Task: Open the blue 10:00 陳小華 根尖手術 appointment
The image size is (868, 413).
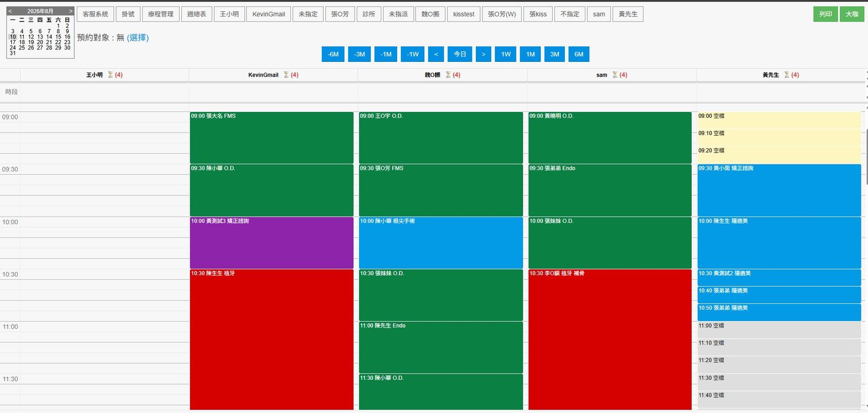Action: pos(441,243)
